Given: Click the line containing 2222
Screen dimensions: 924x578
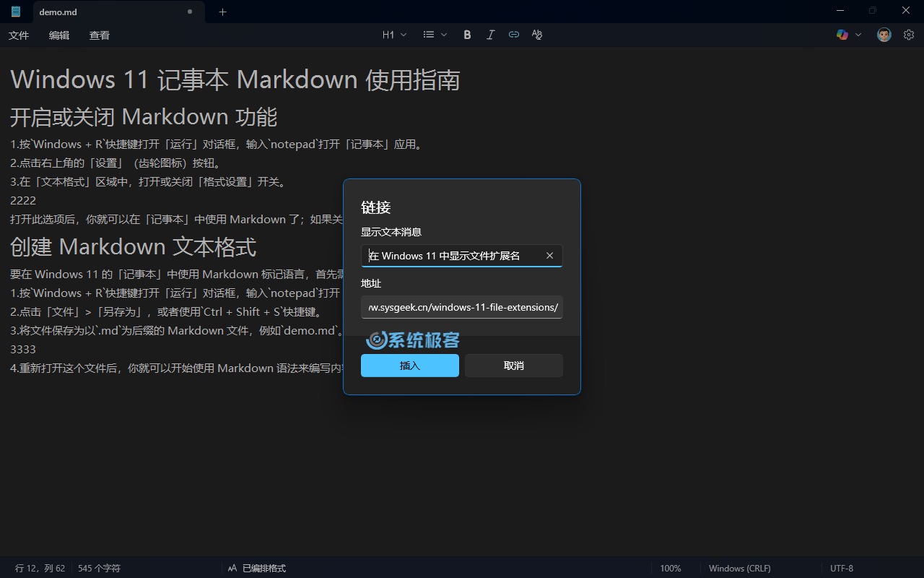Looking at the screenshot, I should point(23,200).
